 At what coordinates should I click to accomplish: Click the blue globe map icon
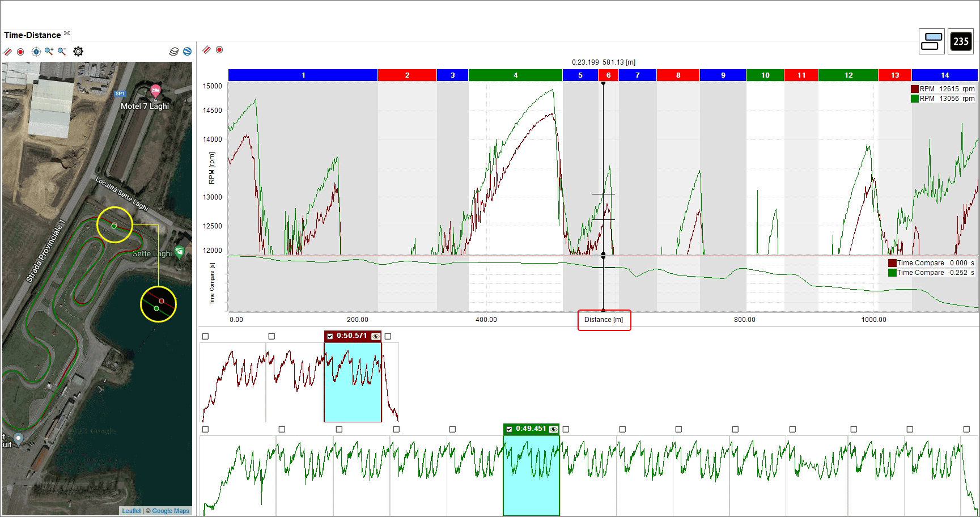coord(187,52)
